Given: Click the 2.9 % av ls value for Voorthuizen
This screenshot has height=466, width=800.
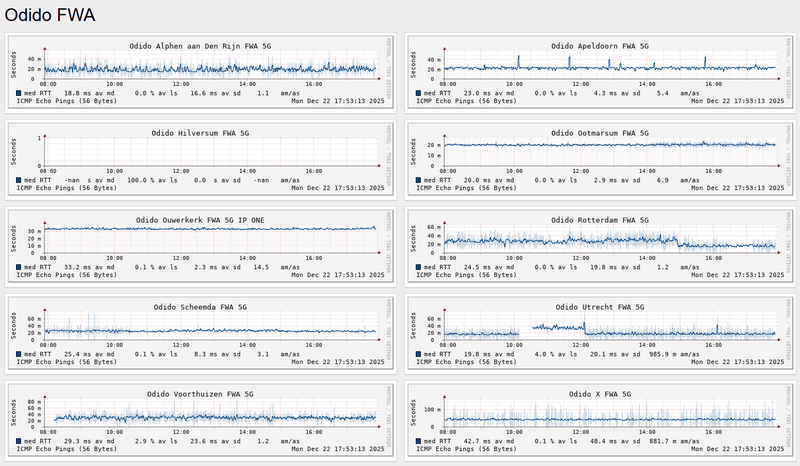Looking at the screenshot, I should tap(156, 441).
